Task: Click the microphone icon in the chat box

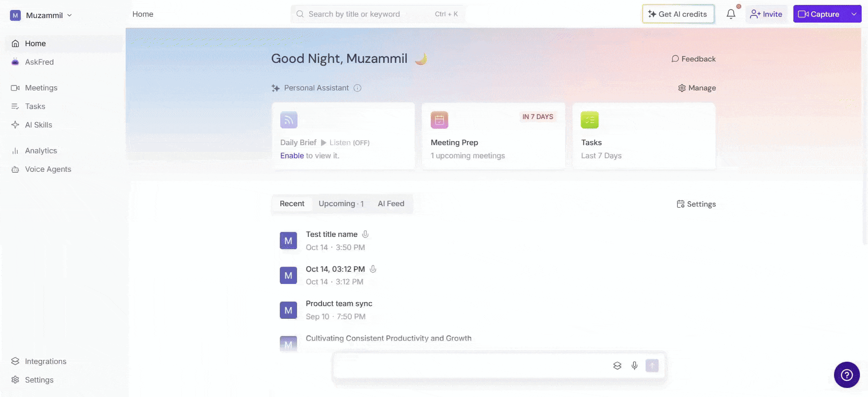Action: (x=634, y=365)
